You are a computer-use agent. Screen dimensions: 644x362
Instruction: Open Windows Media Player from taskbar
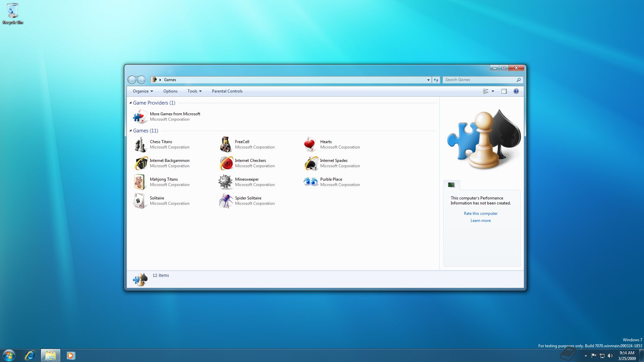coord(71,355)
